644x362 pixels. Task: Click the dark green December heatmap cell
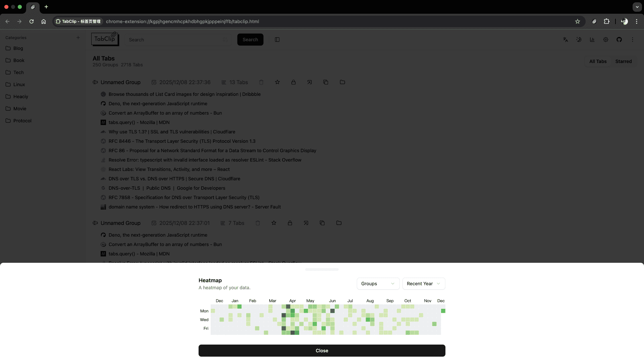click(443, 311)
